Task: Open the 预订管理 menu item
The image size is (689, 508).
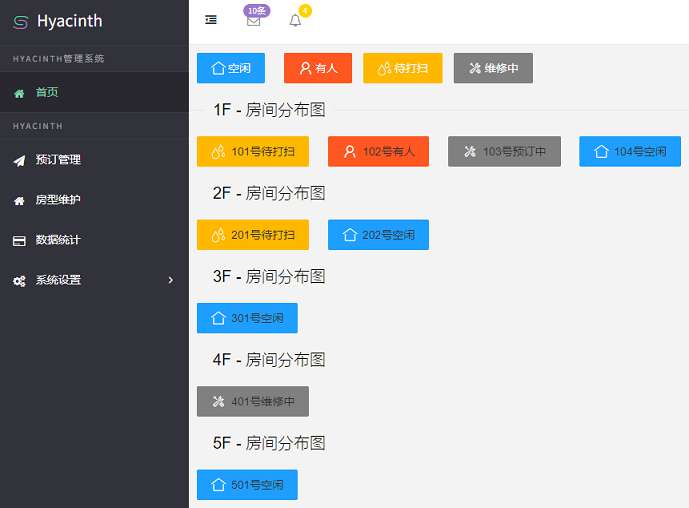Action: click(94, 160)
